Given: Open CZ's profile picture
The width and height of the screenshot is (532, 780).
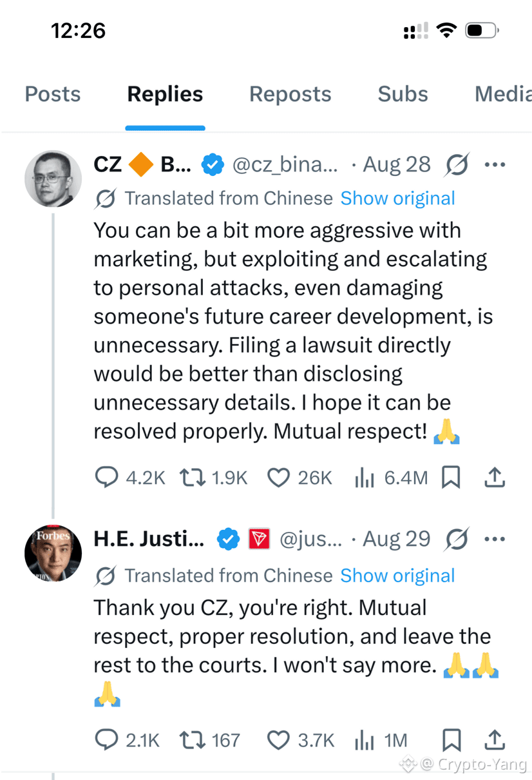Looking at the screenshot, I should coord(53,179).
